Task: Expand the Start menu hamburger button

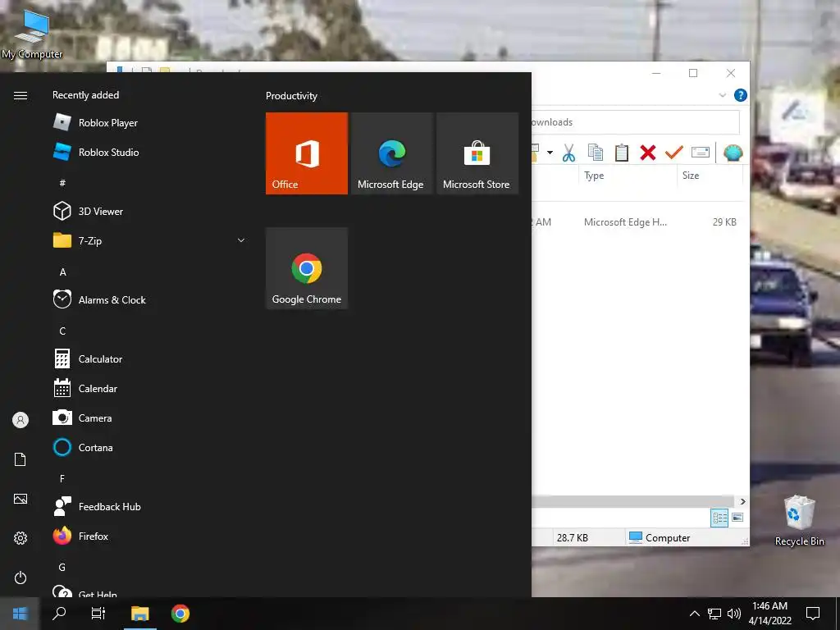Action: tap(21, 95)
